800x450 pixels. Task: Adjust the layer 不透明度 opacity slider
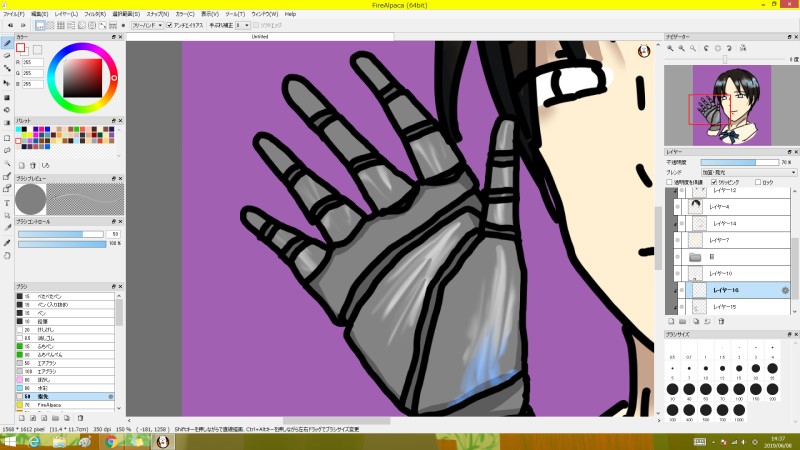point(740,162)
